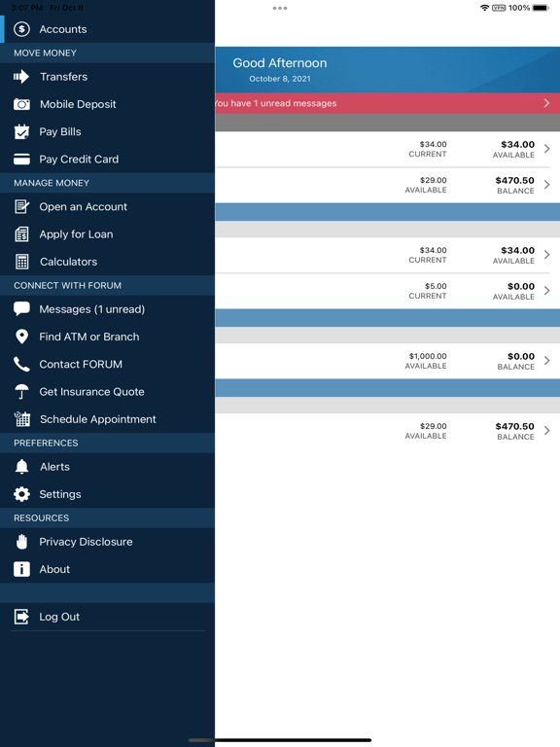The width and height of the screenshot is (560, 747).
Task: Select Apply for Loan
Action: point(107,234)
